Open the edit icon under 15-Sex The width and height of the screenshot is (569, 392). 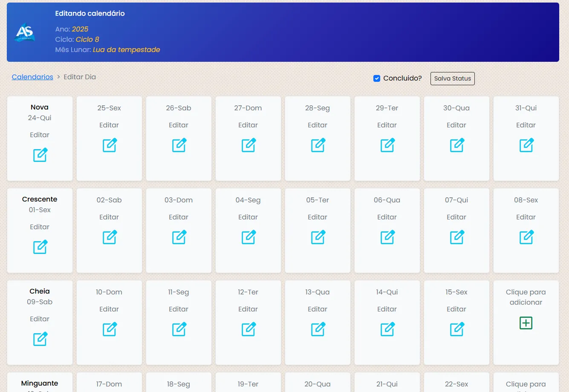(457, 329)
